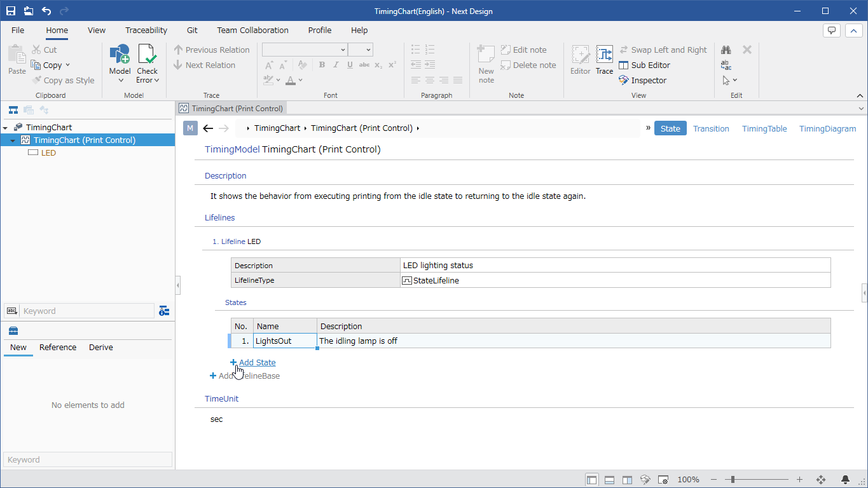Collapse the TimingChart root tree node
Image resolution: width=868 pixels, height=488 pixels.
[x=5, y=128]
